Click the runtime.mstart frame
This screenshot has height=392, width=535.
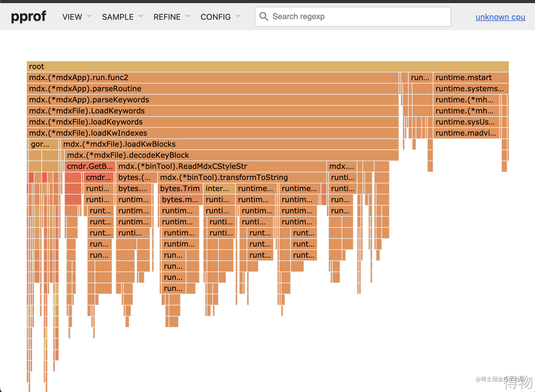click(471, 78)
